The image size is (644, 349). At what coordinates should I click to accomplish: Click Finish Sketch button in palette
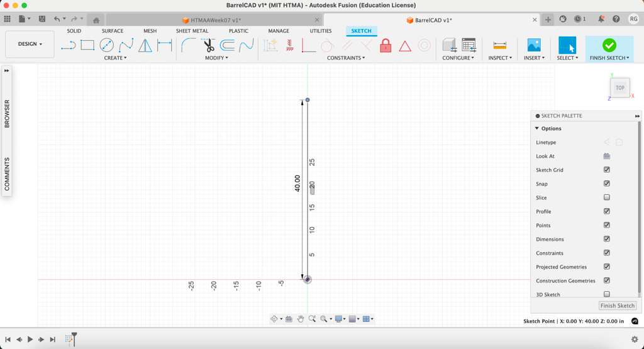617,306
